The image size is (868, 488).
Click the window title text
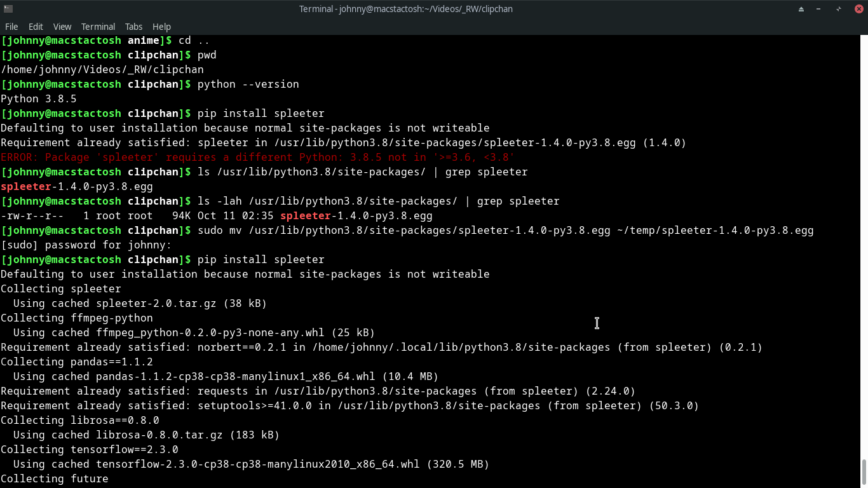tap(406, 9)
